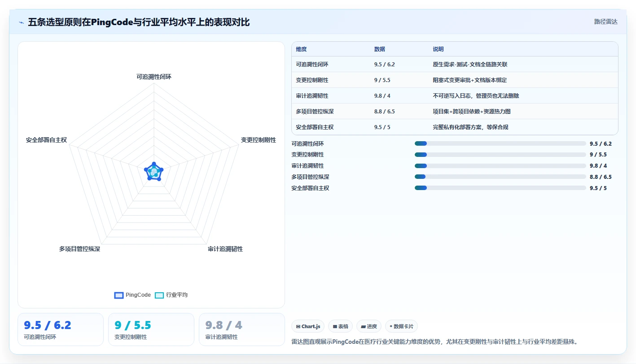Click 审计追溯韧性 label in progress list

click(307, 166)
